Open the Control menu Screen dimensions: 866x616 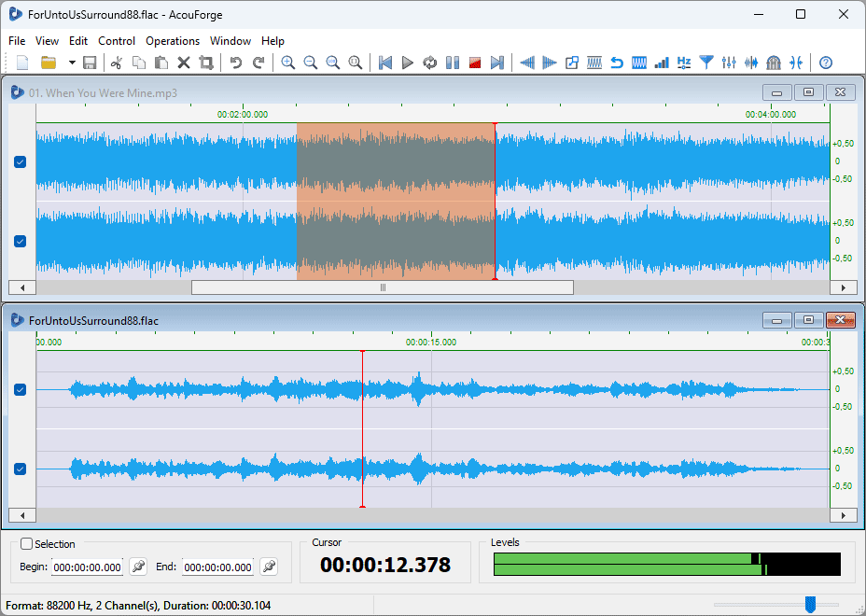[x=117, y=41]
